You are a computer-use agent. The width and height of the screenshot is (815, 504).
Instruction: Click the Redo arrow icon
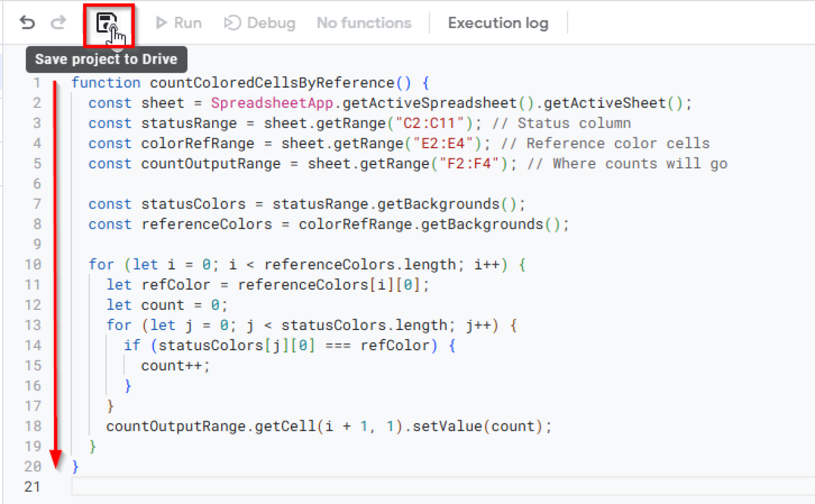58,23
